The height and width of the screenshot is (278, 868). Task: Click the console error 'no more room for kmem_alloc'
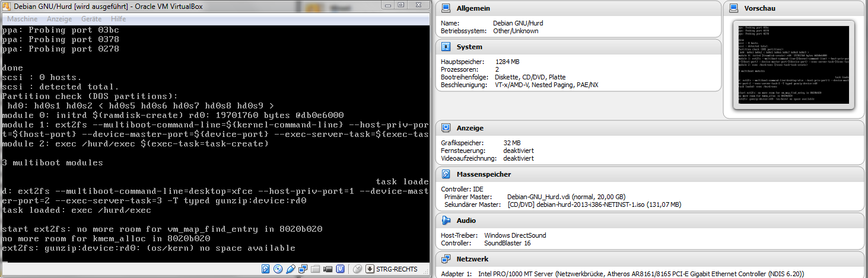point(106,238)
